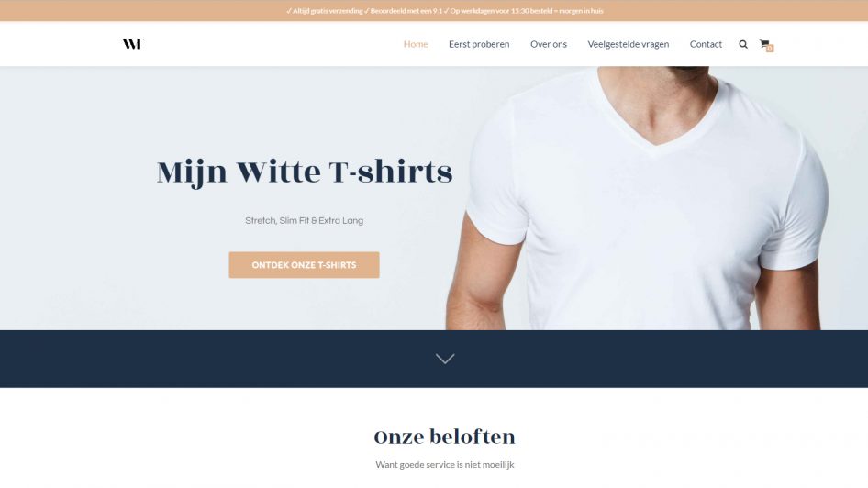Select Over ons in navigation
868x488 pixels.
point(549,44)
